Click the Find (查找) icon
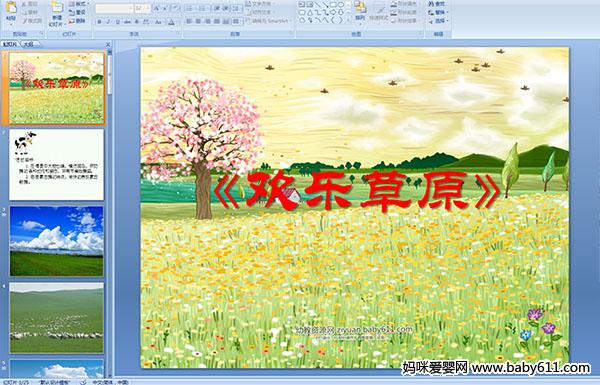 pyautogui.click(x=437, y=3)
